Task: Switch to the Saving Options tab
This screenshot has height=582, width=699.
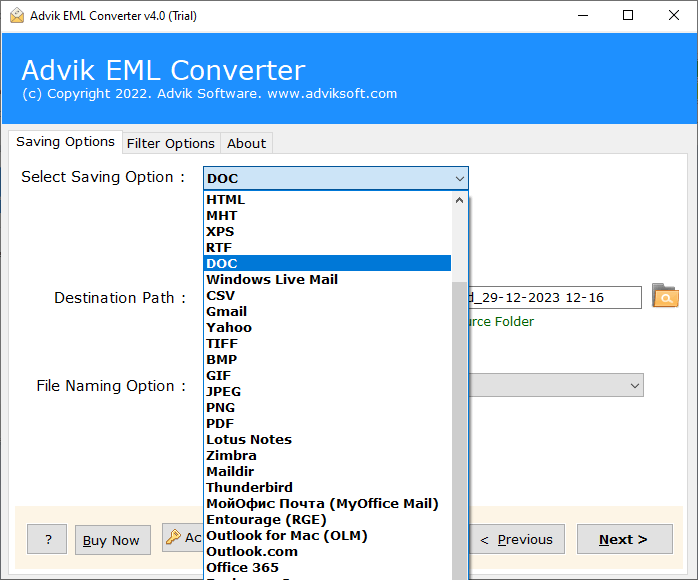Action: (x=65, y=142)
